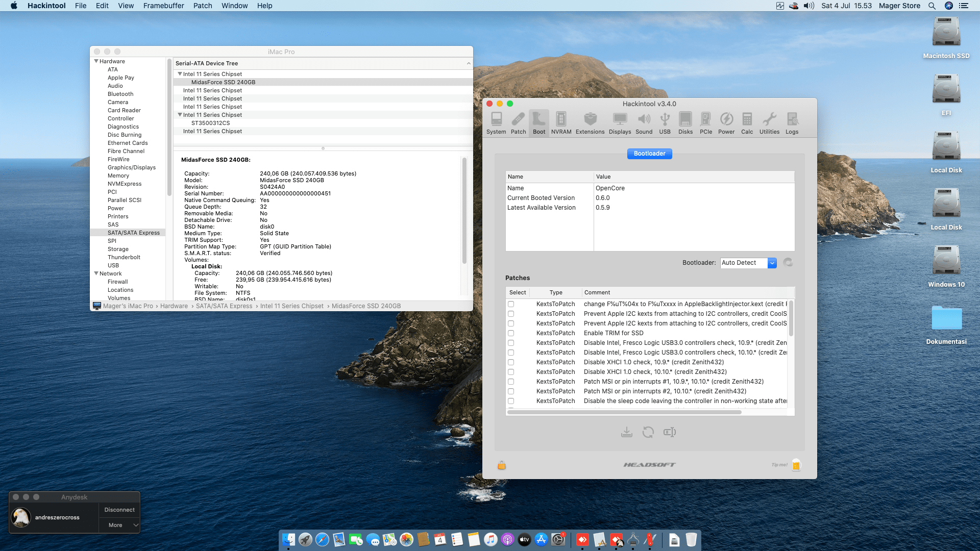Click the Disconnect button in Anydesk
The height and width of the screenshot is (551, 980).
tap(119, 510)
